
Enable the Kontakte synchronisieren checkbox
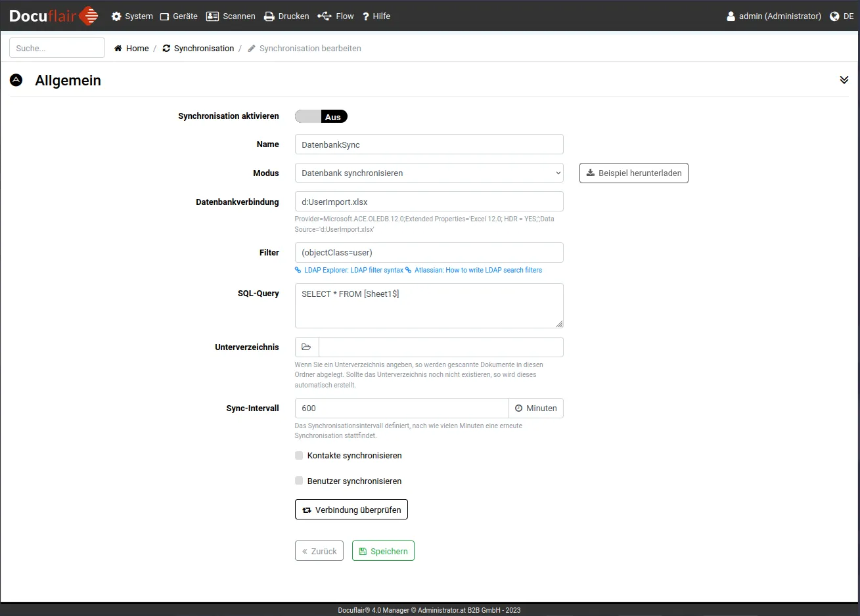tap(299, 455)
